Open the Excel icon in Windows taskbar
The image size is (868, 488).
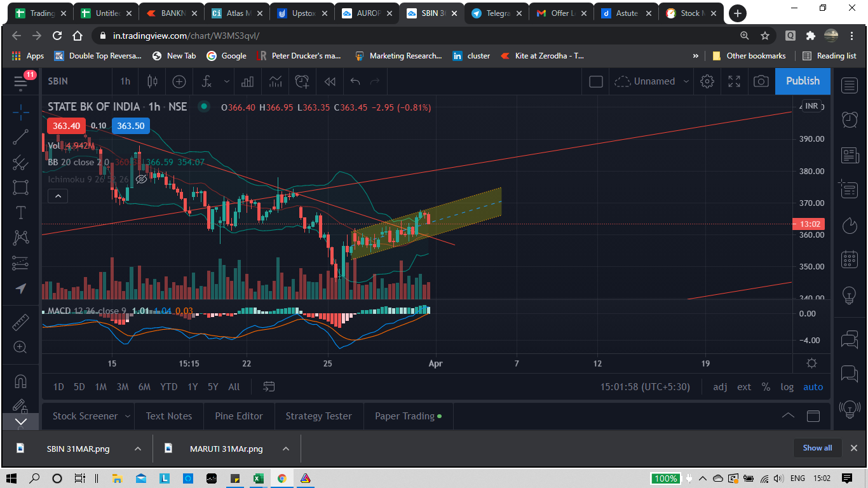click(258, 478)
